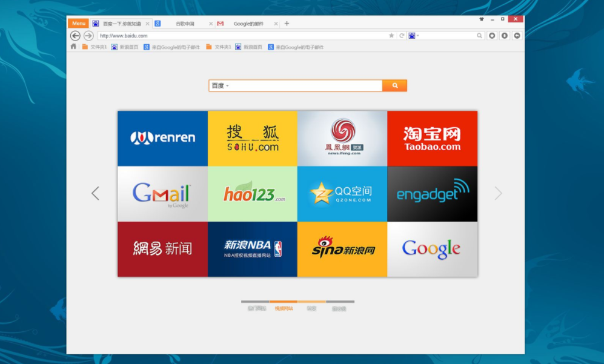Click the toolbar search box magnifier icon
The image size is (604, 364).
click(479, 36)
